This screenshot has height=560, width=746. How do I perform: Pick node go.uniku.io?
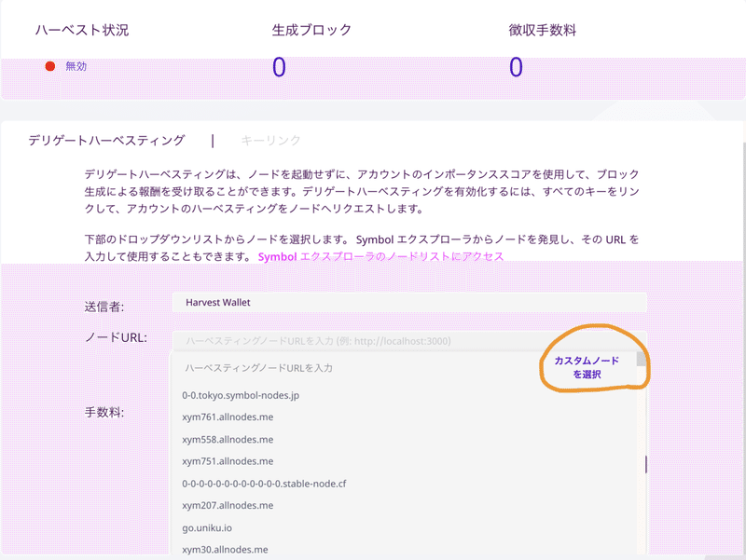[207, 527]
